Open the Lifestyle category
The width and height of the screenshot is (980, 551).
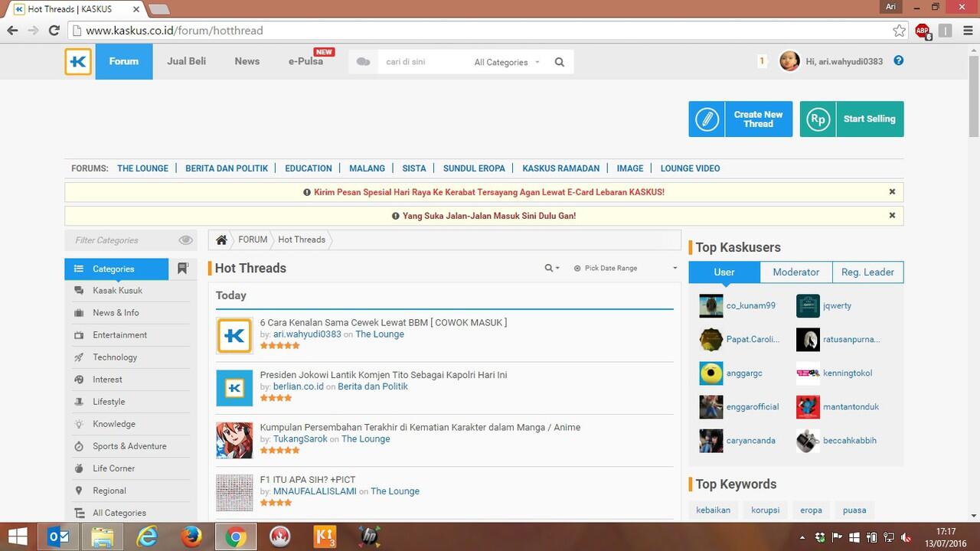click(x=109, y=402)
